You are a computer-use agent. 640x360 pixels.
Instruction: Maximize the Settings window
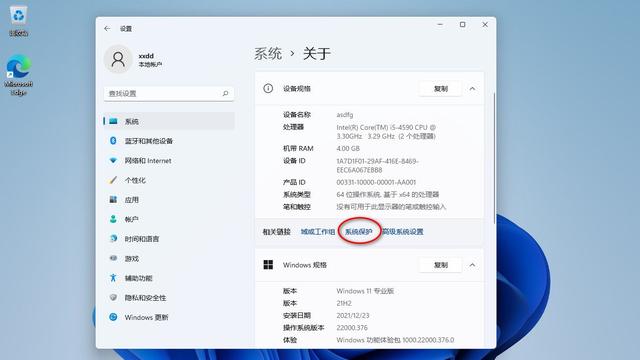[462, 24]
